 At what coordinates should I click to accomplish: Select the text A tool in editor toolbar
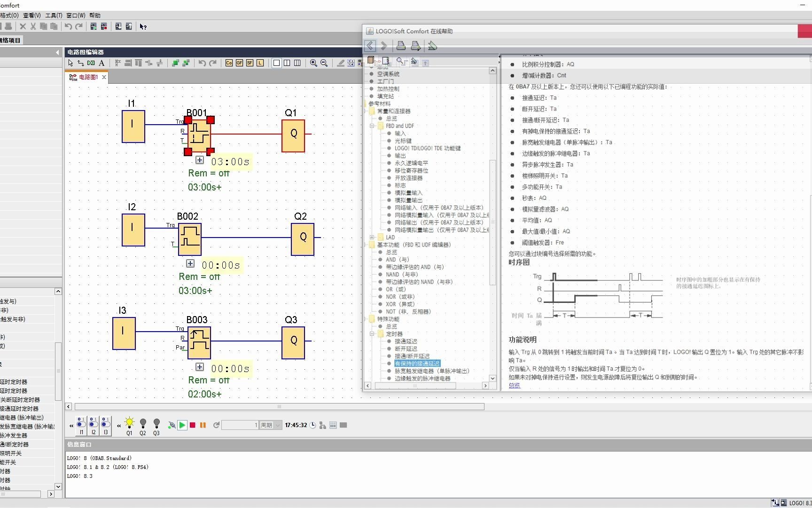(x=101, y=63)
